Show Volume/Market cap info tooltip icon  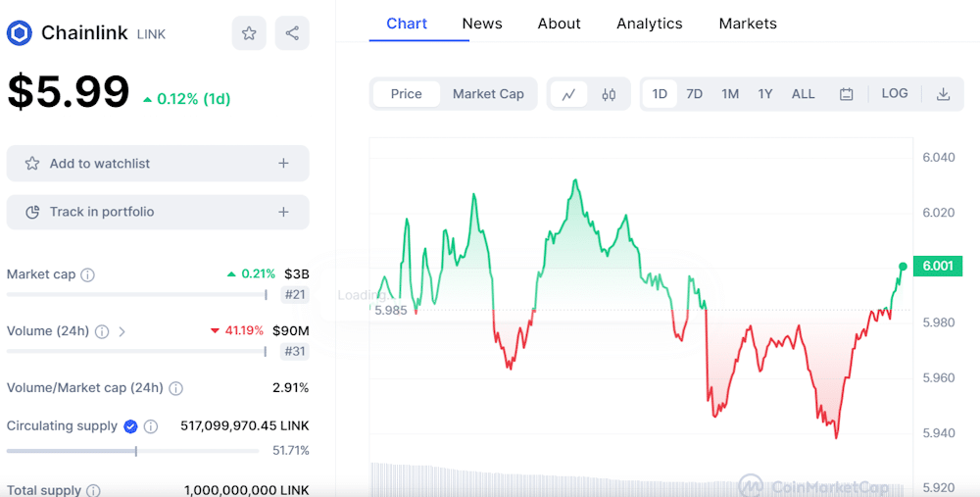coord(176,389)
